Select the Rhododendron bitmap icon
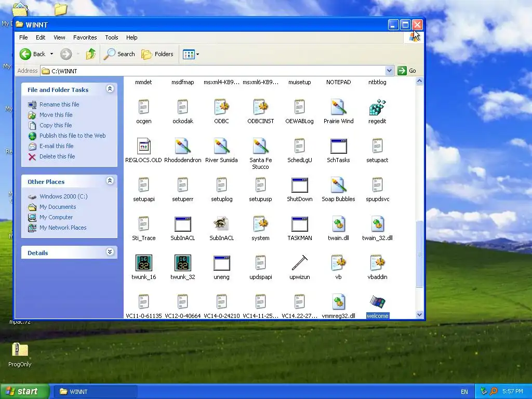 (182, 146)
